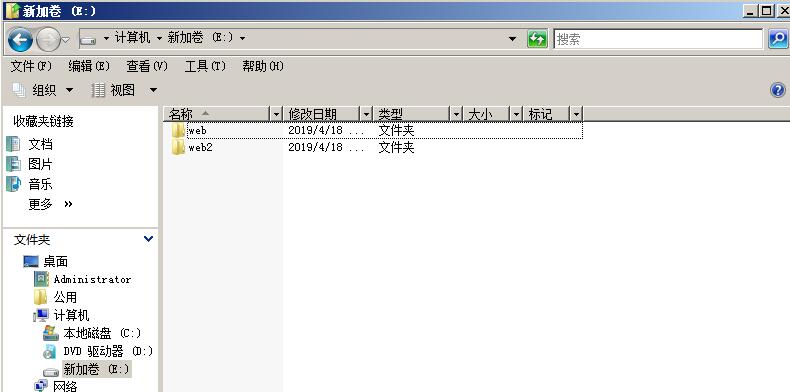Open 图片 favorite link
The width and height of the screenshot is (790, 392).
(40, 164)
